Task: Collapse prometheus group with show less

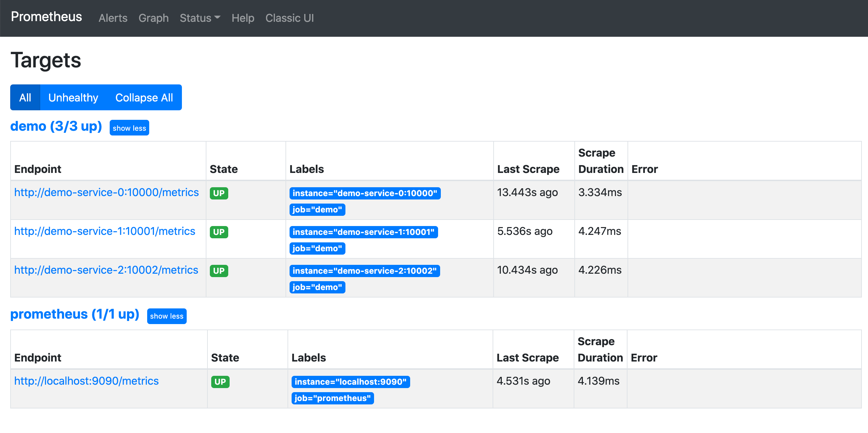Action: [x=167, y=316]
